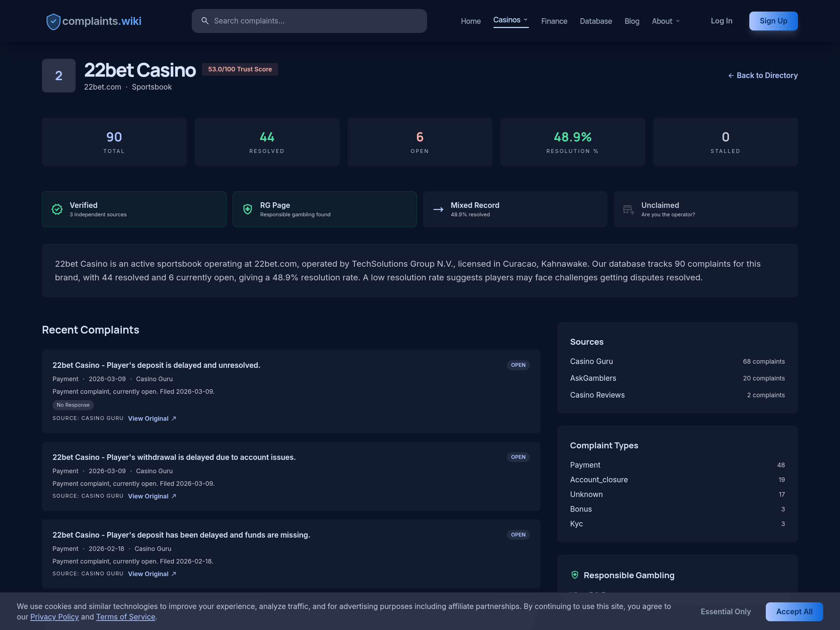Click OPEN status badge on funds missing complaint
The width and height of the screenshot is (840, 630).
click(518, 535)
